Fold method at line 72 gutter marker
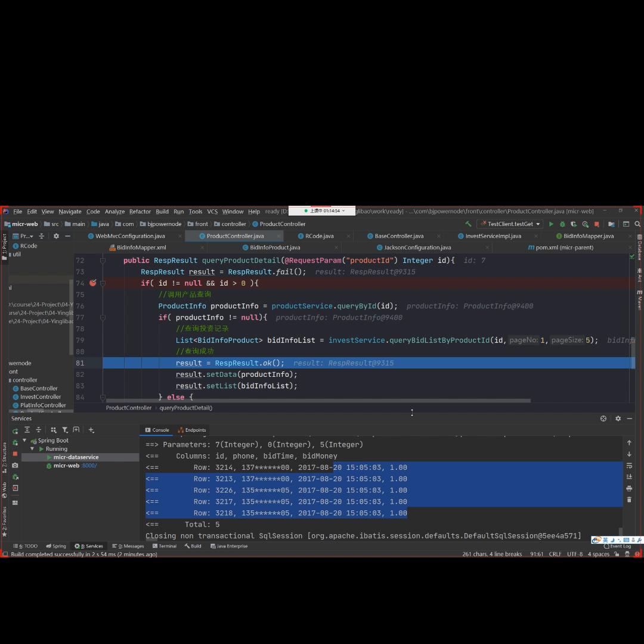 click(x=103, y=261)
